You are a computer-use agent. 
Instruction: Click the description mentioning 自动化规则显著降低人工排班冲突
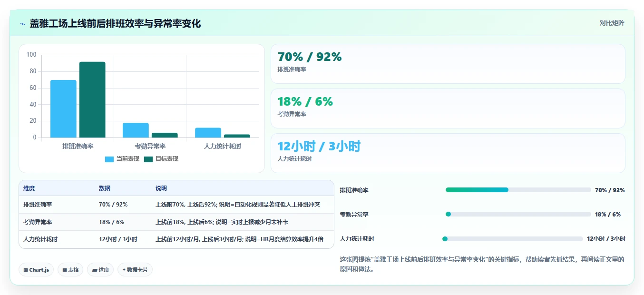pyautogui.click(x=238, y=205)
